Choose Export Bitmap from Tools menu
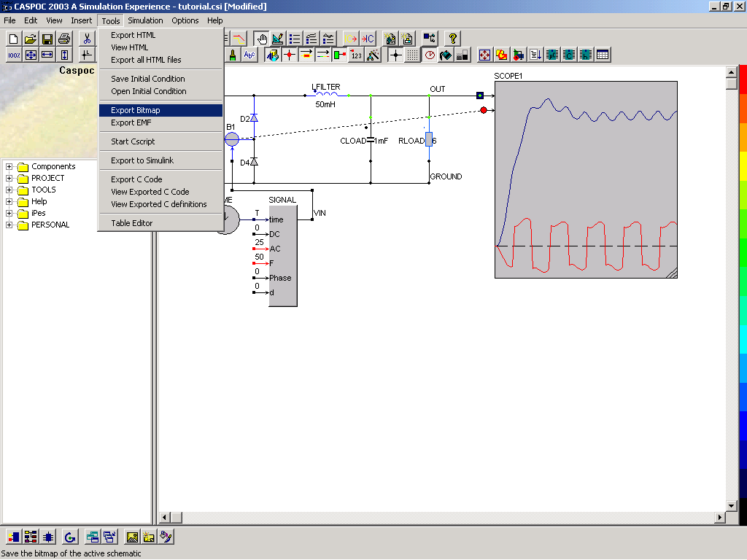The image size is (747, 560). pyautogui.click(x=161, y=110)
